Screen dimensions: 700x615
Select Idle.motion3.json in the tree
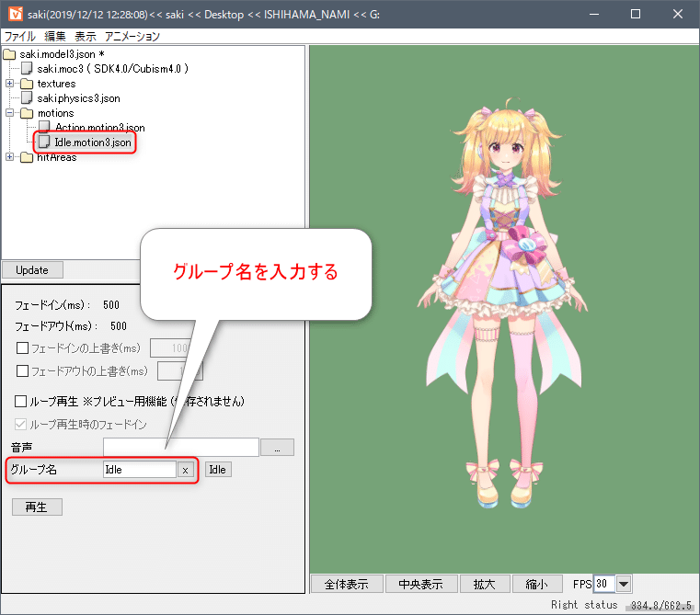(x=93, y=142)
